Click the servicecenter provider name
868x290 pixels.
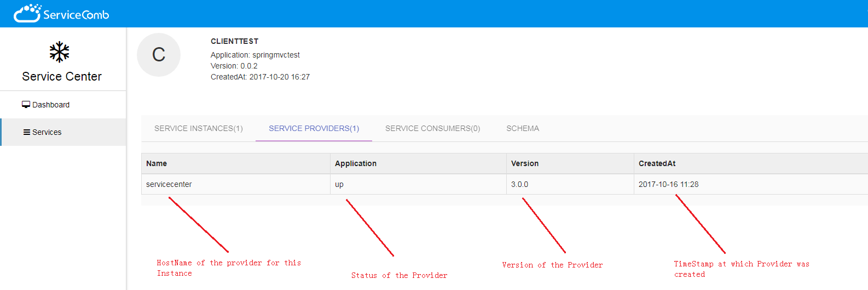tap(169, 184)
